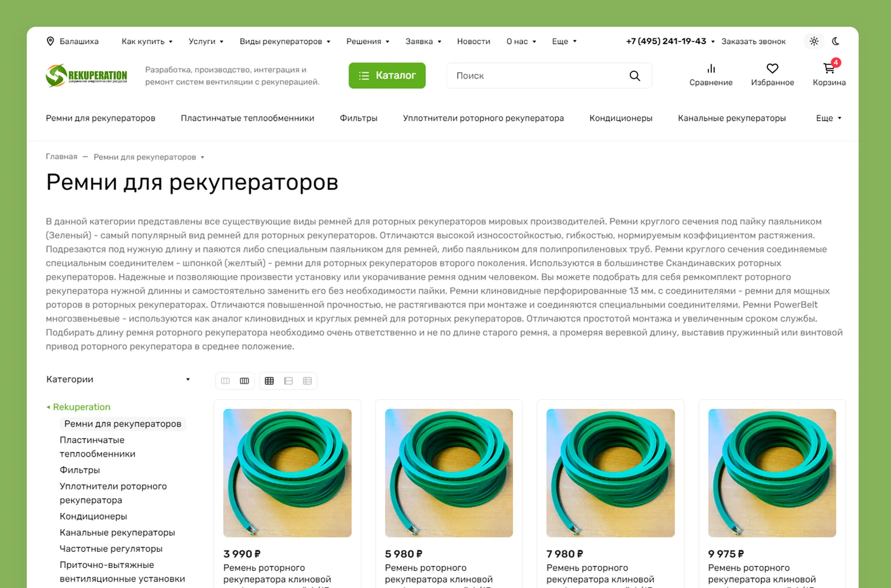Image resolution: width=891 pixels, height=588 pixels.
Task: Click the Заказать звонок link
Action: tap(753, 41)
